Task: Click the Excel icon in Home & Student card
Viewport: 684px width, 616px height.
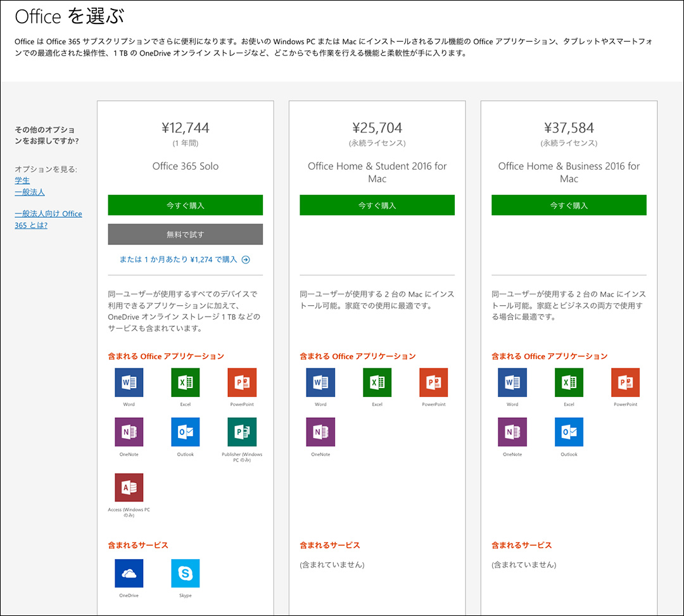Action: click(x=377, y=382)
